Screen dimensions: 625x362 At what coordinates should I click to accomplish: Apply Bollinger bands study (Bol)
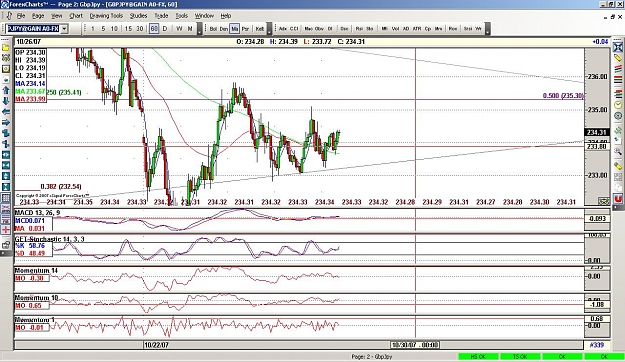[213, 29]
